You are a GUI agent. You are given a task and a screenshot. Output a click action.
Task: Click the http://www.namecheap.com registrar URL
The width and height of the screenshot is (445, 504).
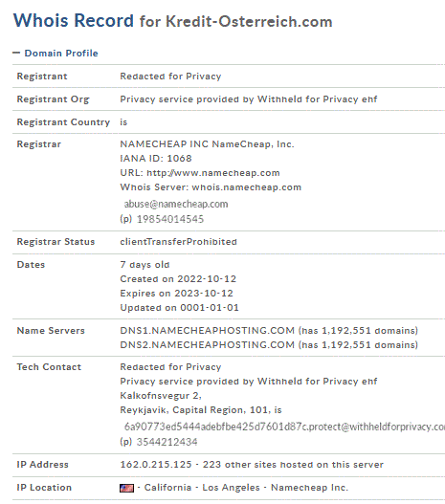click(213, 173)
